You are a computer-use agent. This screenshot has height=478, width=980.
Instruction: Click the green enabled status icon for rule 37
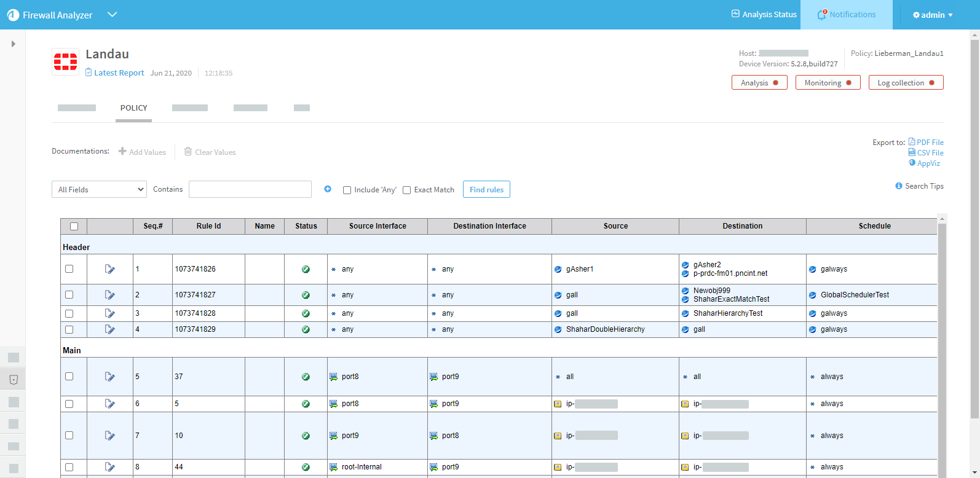[306, 377]
